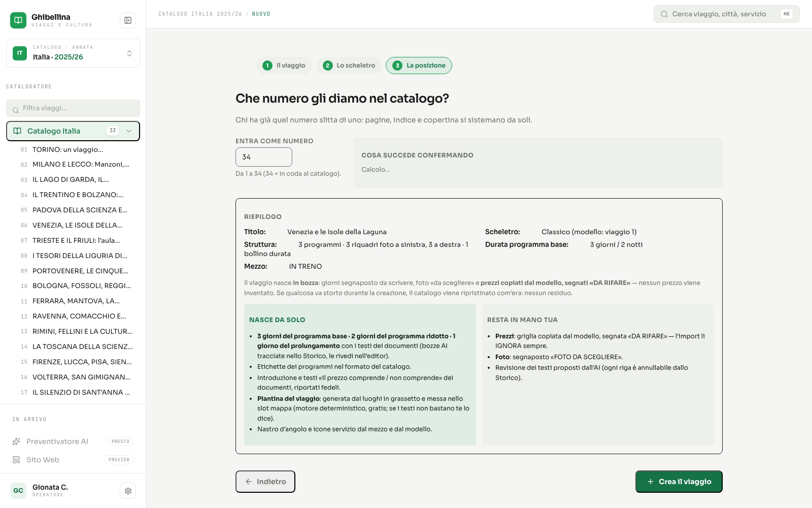
Task: Collapse the sidebar with the panel icon
Action: point(128,20)
